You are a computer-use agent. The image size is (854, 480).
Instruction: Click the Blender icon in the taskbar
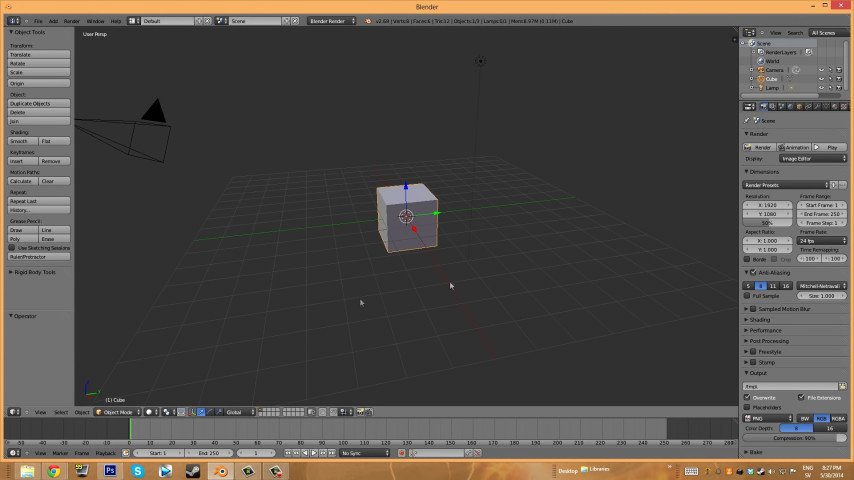tap(222, 470)
